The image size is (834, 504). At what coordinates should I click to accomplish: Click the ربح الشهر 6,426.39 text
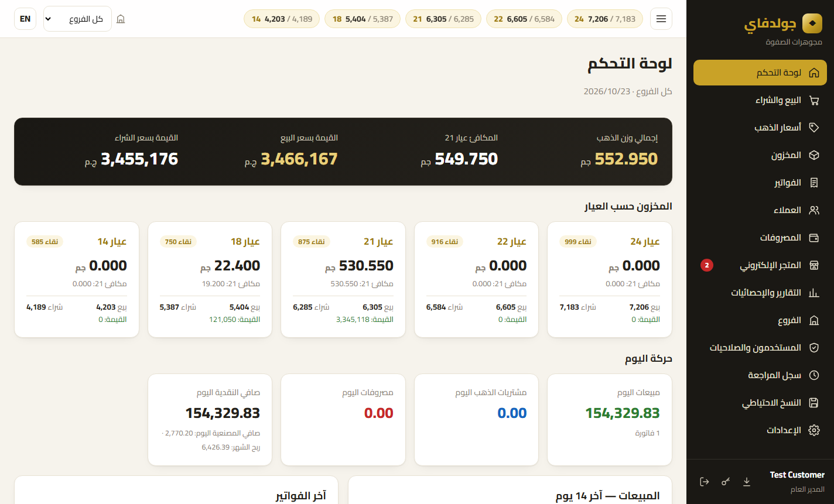[x=231, y=447]
